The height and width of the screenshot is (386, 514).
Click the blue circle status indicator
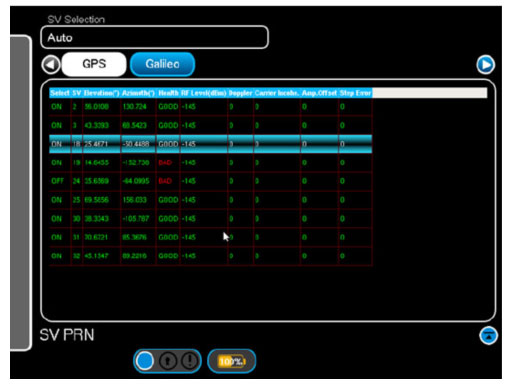[x=145, y=361]
